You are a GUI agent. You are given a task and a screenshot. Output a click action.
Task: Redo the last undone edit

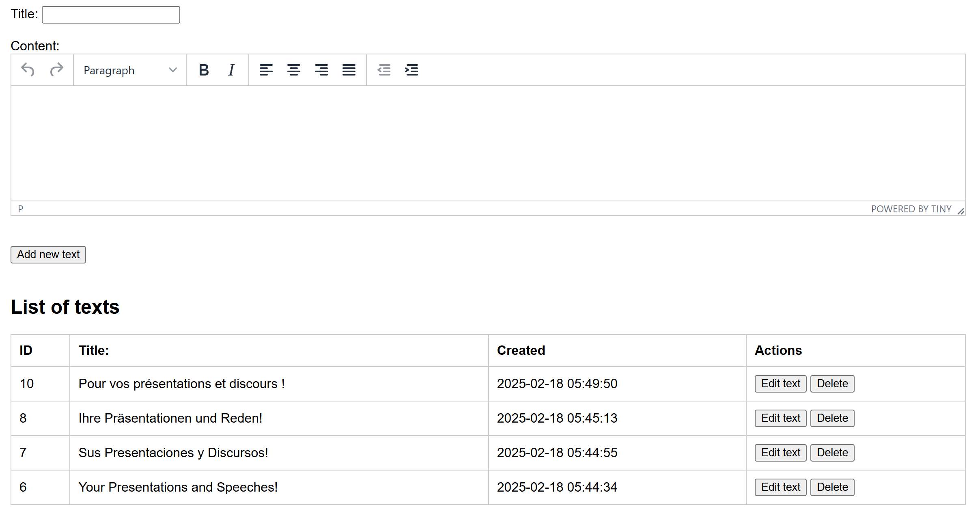(56, 70)
